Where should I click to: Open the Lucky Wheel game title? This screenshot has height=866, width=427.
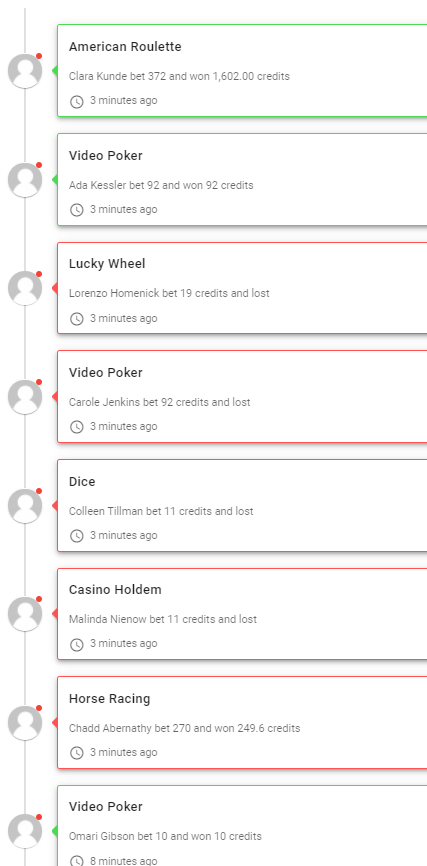pyautogui.click(x=107, y=264)
